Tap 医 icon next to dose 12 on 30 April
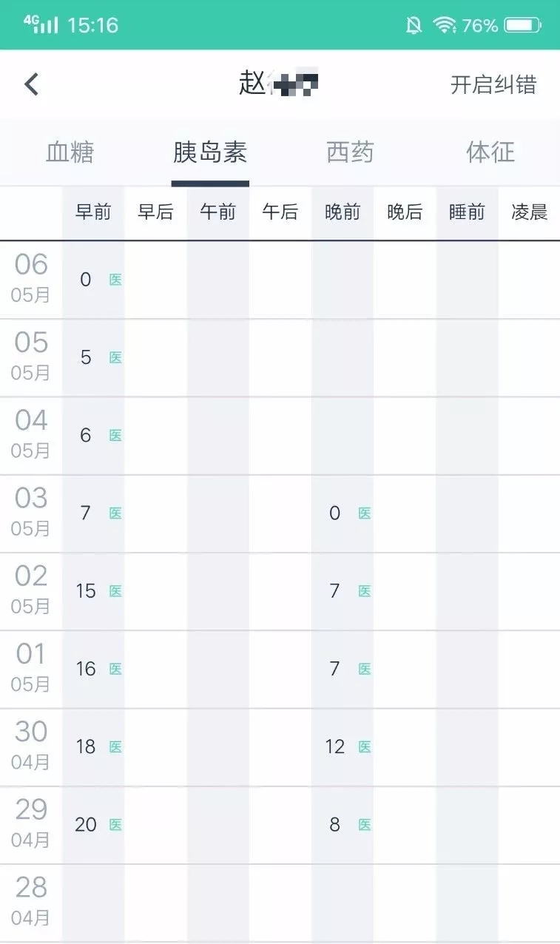The image size is (560, 944). [365, 747]
